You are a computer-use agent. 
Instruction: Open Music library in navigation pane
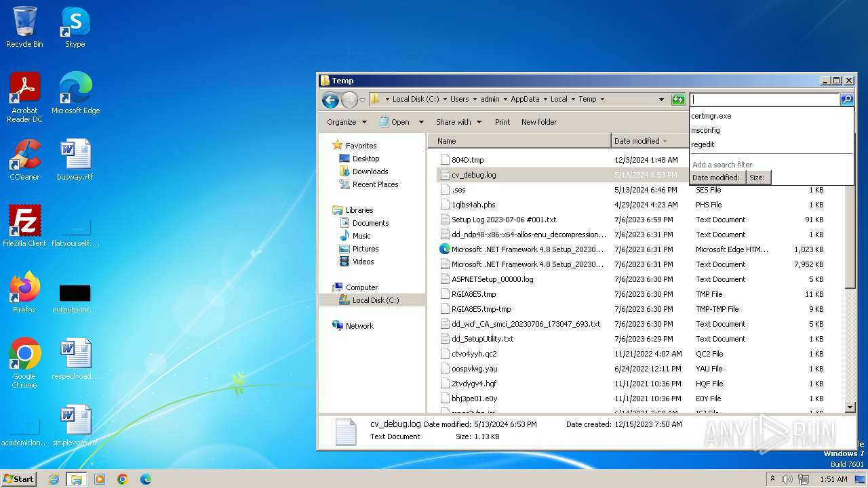pyautogui.click(x=361, y=236)
